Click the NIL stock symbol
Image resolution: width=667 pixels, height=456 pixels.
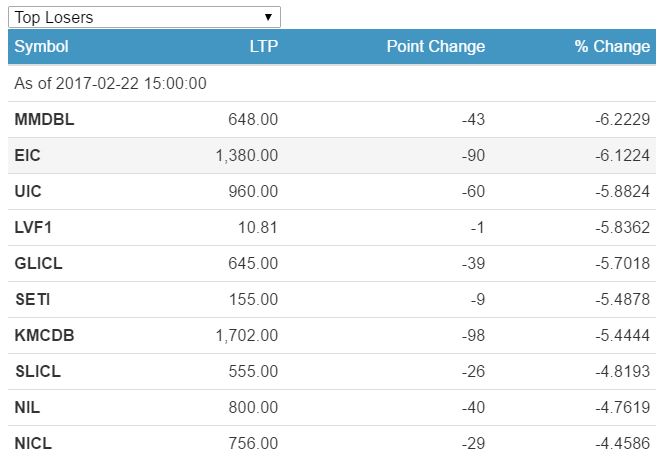pos(26,408)
